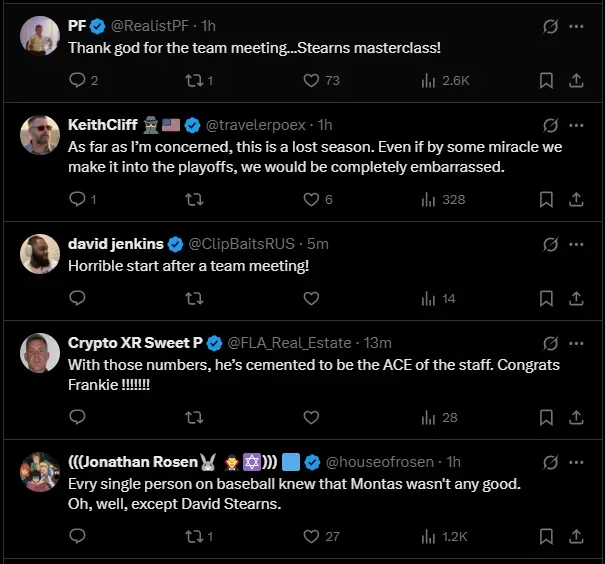
Task: Open more options on PF's tweet
Action: tap(577, 26)
